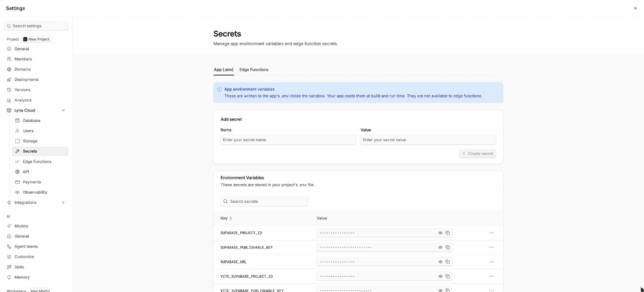Focus the Search secrets box
The width and height of the screenshot is (644, 292).
click(x=264, y=201)
